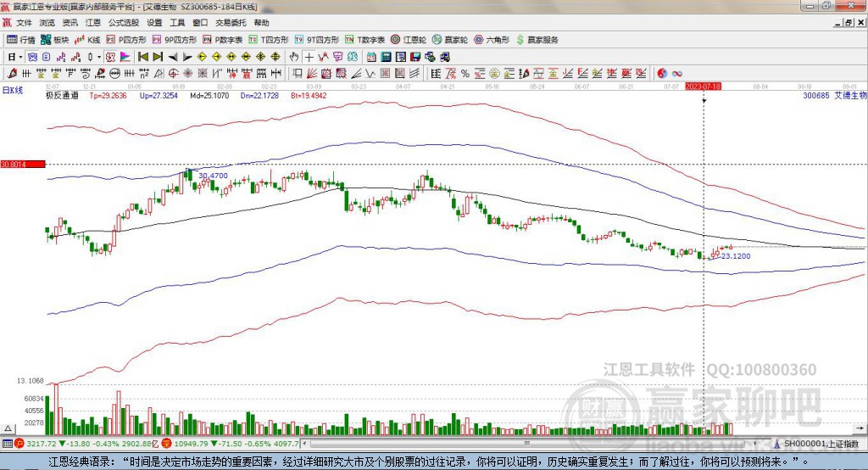
Task: Expand the candlestick style dropdown arrow
Action: (x=99, y=57)
